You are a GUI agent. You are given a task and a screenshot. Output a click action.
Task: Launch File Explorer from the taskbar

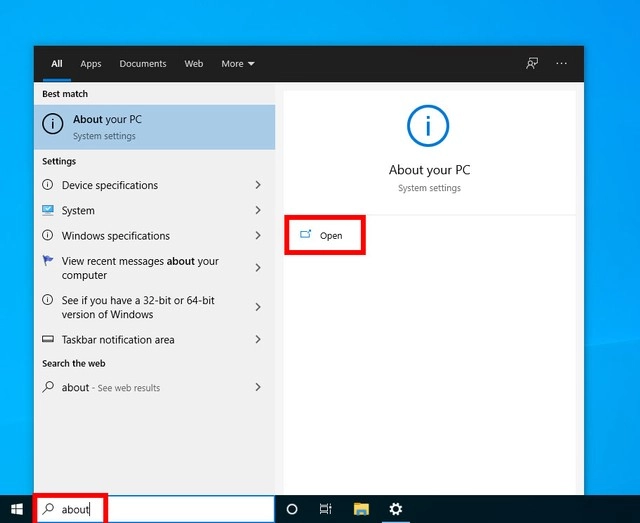click(x=361, y=509)
